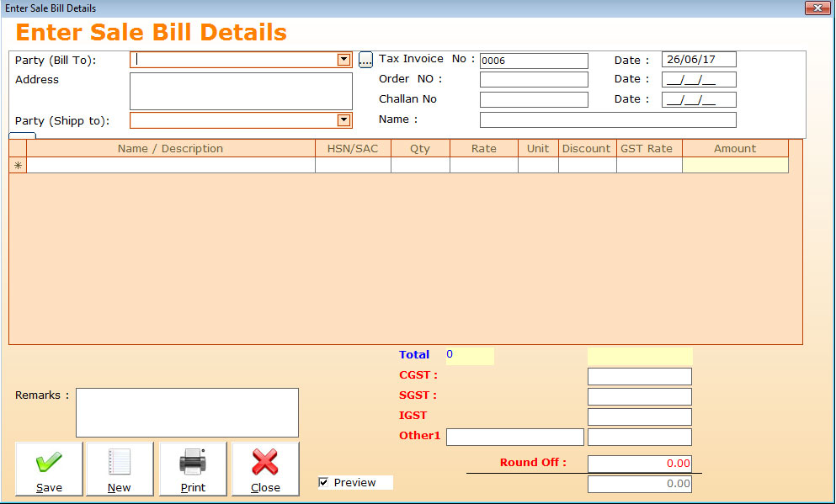Screen dimensions: 836x504
Task: Click the Total quantity field showing 0
Action: [470, 356]
